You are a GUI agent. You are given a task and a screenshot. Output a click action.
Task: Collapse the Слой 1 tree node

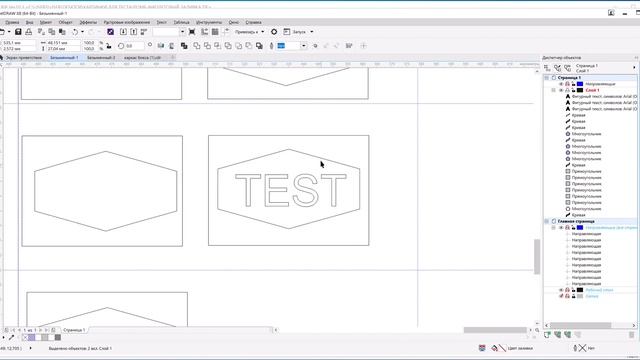point(554,90)
